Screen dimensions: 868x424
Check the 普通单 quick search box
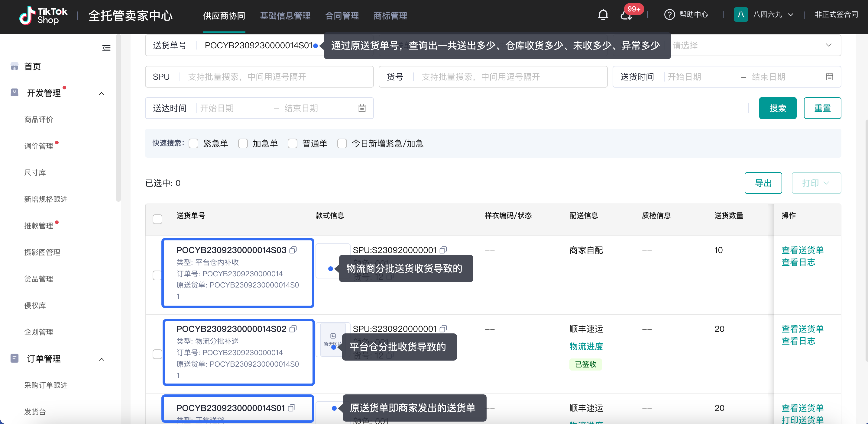[x=293, y=143]
